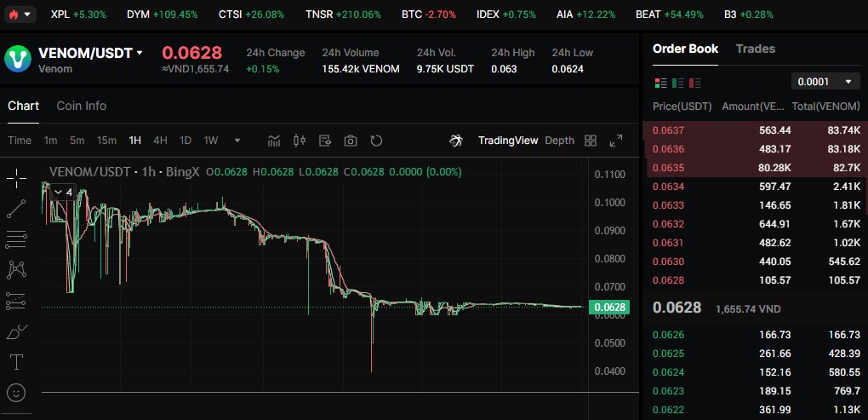This screenshot has height=420, width=868.
Task: Open the emoji icons tool
Action: coord(17,393)
